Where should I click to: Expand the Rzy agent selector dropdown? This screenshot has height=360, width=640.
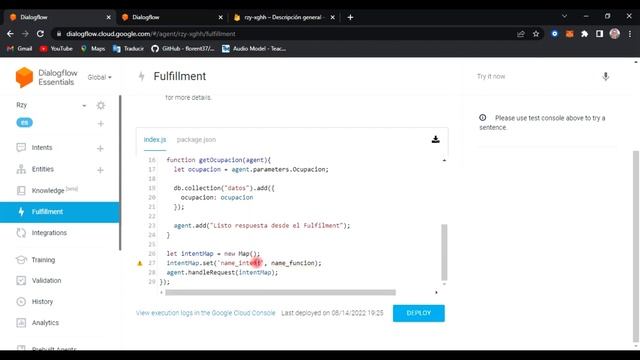84,105
